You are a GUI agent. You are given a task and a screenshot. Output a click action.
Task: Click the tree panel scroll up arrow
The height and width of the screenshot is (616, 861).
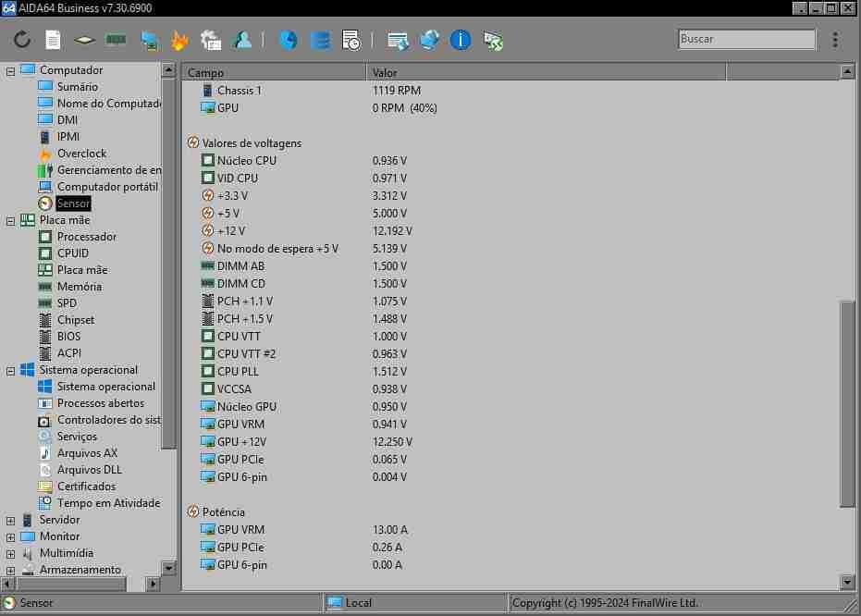[168, 70]
